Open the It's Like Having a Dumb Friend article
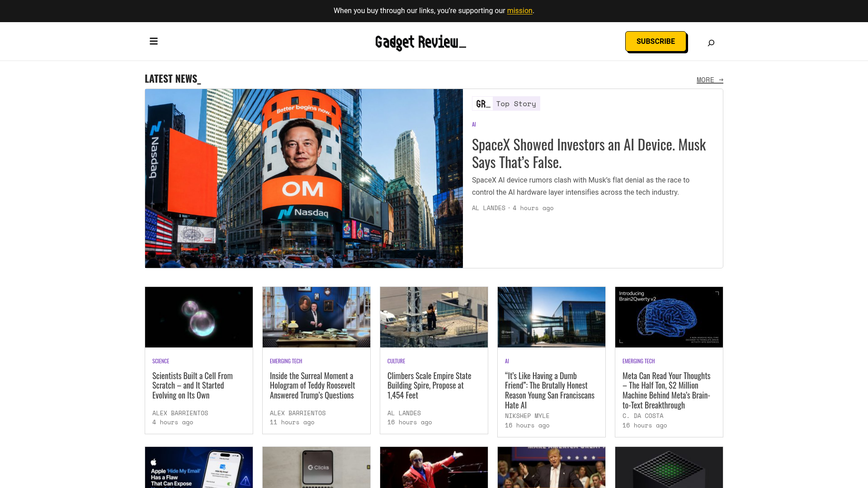This screenshot has height=488, width=868. click(x=550, y=390)
